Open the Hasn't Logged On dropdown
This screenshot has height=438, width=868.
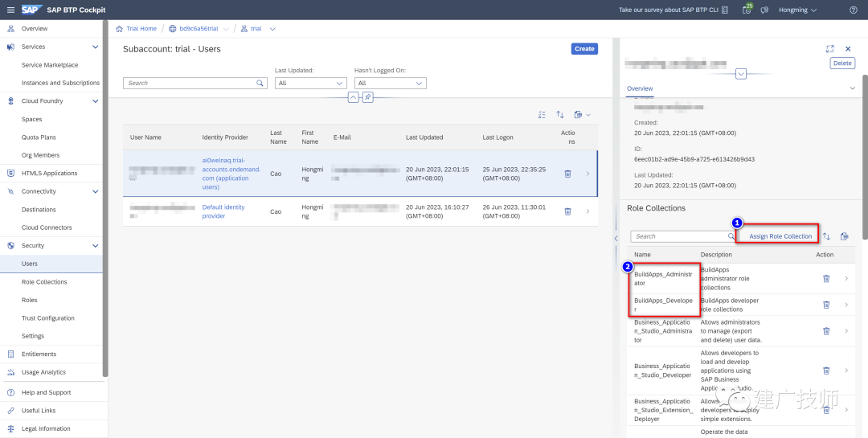[391, 83]
